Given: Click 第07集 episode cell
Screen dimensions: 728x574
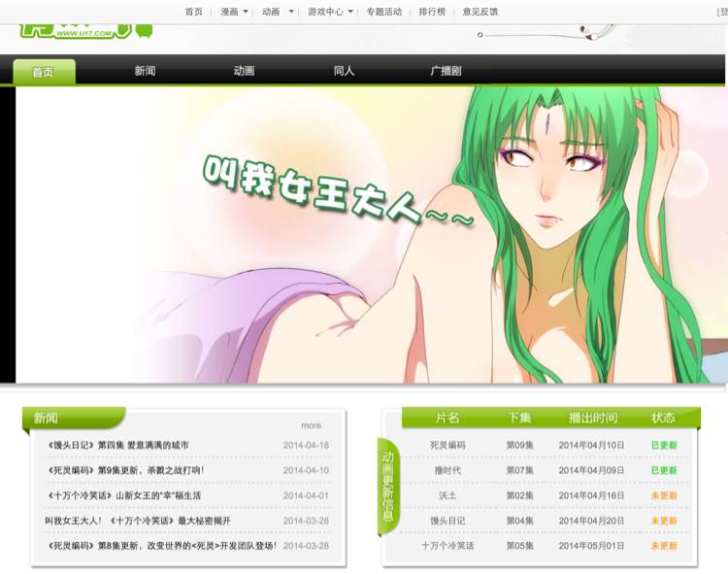Looking at the screenshot, I should (519, 470).
